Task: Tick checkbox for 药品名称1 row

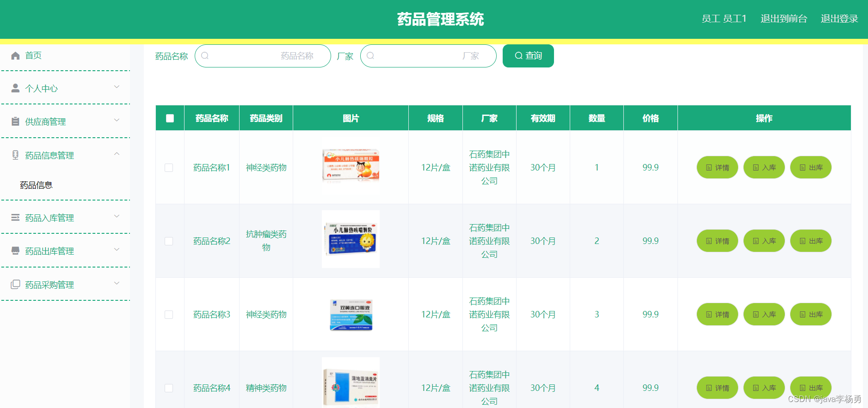Action: coord(169,168)
